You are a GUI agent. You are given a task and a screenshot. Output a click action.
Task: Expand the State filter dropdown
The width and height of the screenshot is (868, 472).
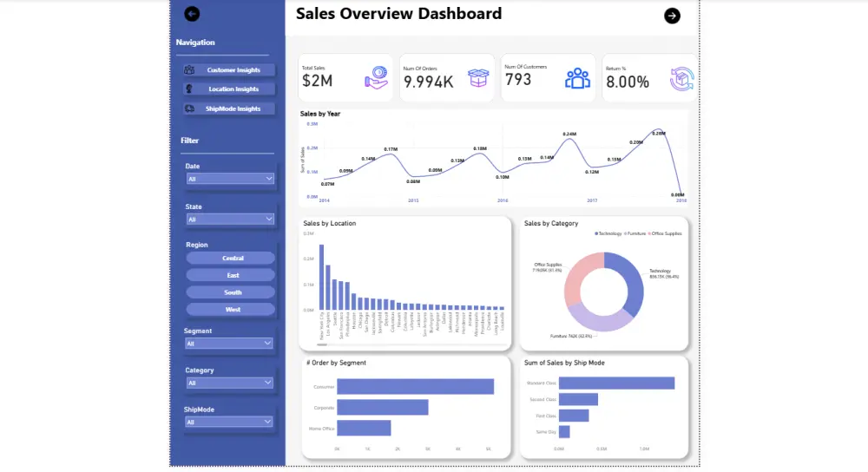[x=230, y=220]
